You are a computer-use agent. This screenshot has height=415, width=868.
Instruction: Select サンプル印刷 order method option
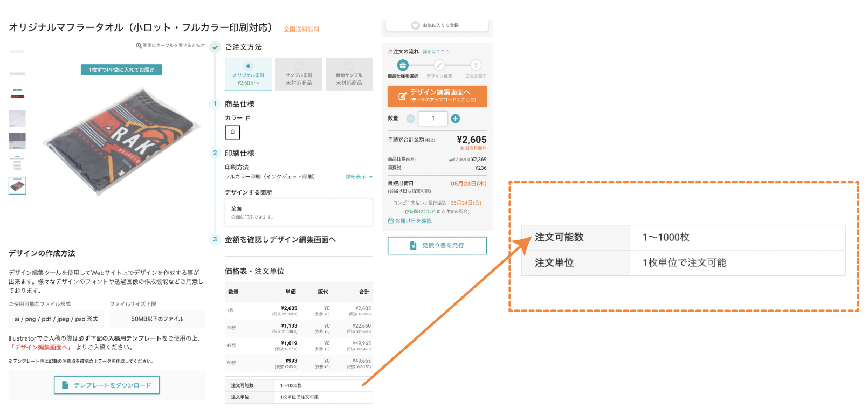299,74
